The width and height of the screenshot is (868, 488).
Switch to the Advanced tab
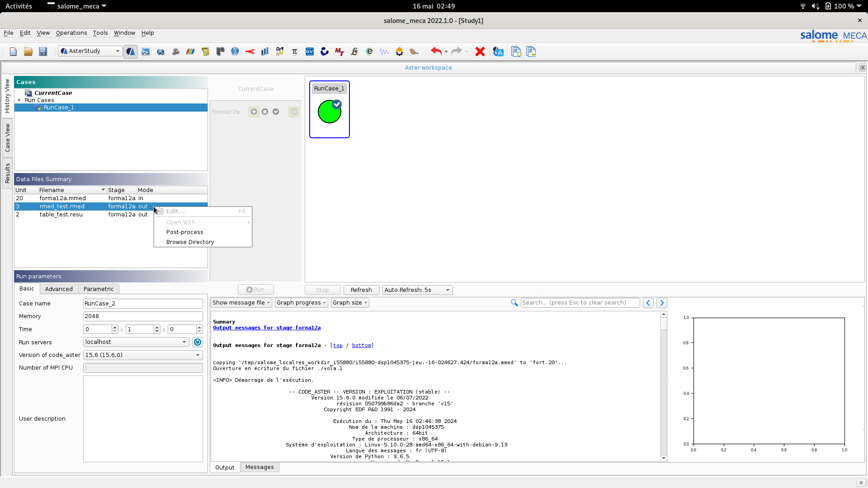(x=59, y=289)
